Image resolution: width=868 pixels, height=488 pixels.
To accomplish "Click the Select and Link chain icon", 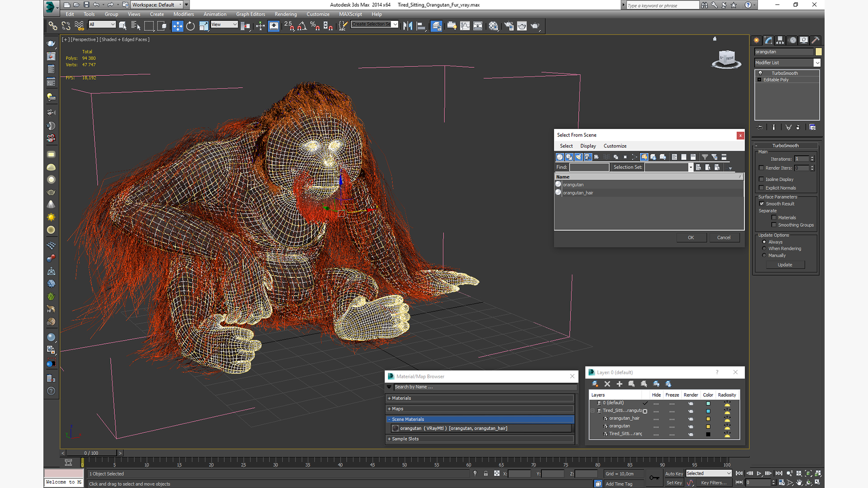I will point(53,26).
